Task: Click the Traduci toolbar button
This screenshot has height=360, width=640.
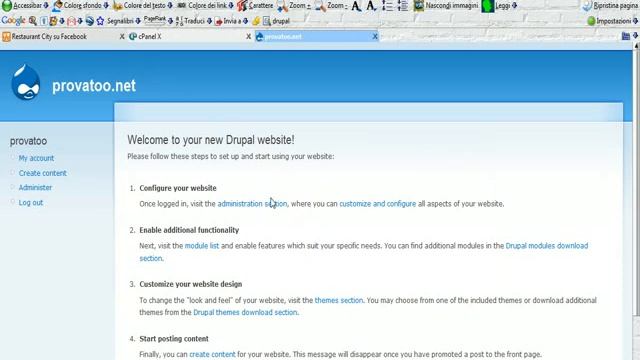Action: pos(190,21)
